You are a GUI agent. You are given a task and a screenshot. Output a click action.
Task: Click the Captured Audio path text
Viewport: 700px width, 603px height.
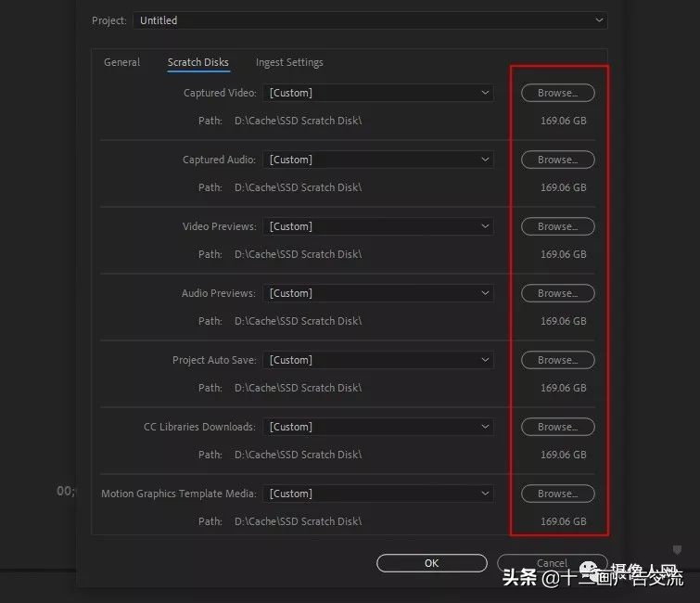click(x=299, y=187)
